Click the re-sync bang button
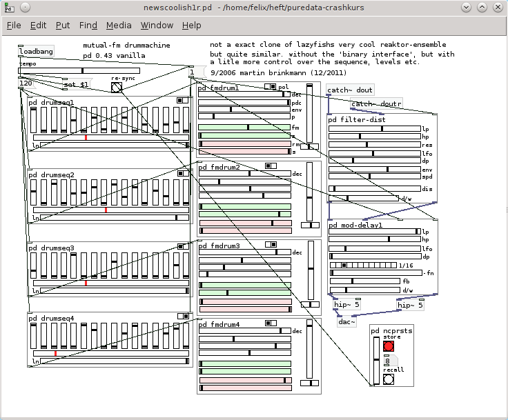This screenshot has height=420, width=508. (117, 87)
